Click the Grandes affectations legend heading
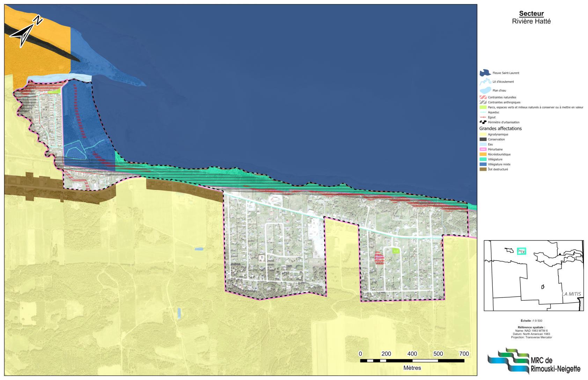The image size is (588, 380). pos(500,129)
